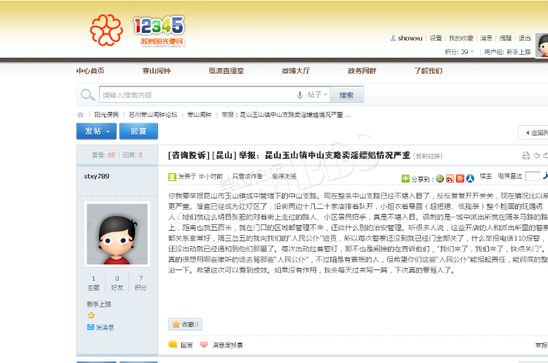
Task: Click the blue 回复 reply button
Action: 138,131
